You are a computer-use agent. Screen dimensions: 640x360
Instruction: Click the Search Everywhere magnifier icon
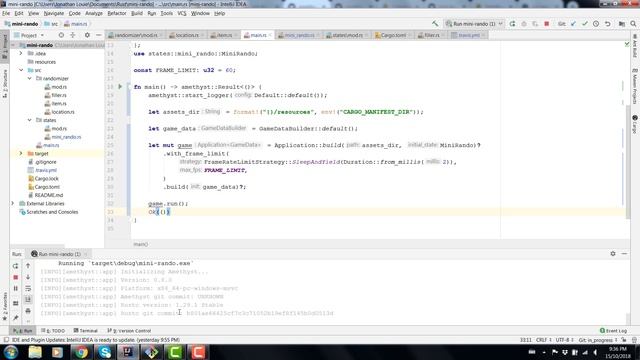point(633,24)
